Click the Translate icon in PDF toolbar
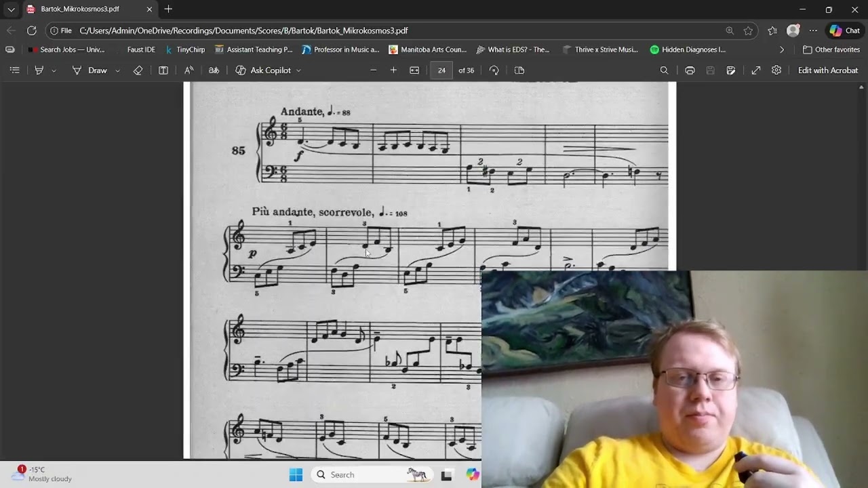The height and width of the screenshot is (488, 868). (x=214, y=70)
